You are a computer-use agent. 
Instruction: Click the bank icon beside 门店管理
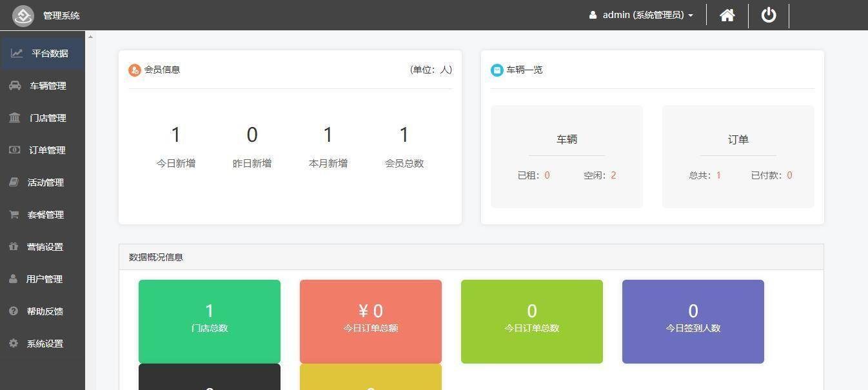click(14, 118)
